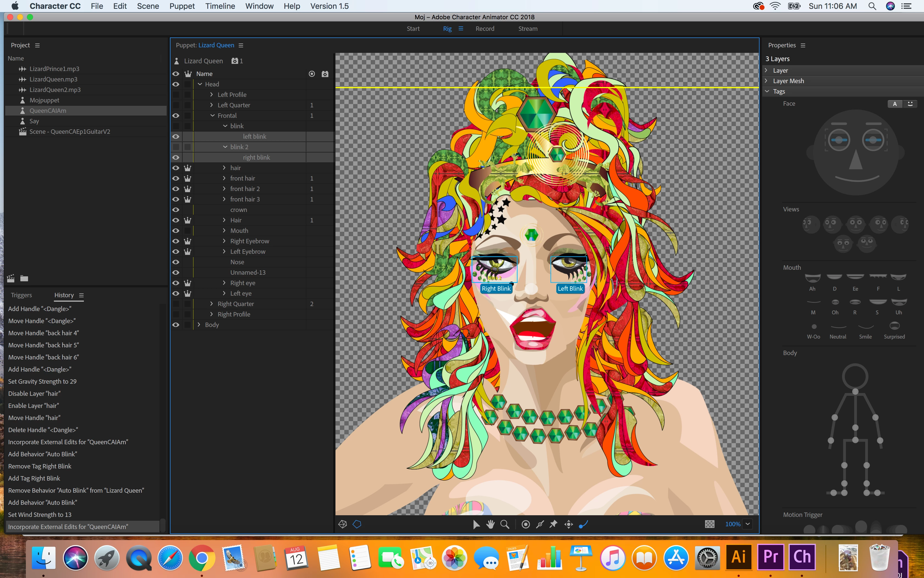Expand the Body group
The image size is (924, 578).
coord(199,325)
